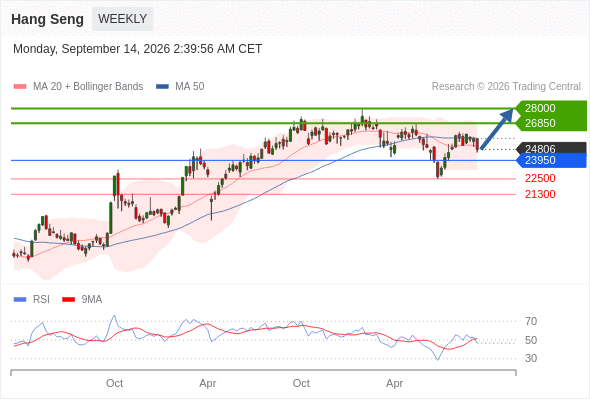Click the RSI 30 axis value
590x400 pixels.
click(x=531, y=358)
